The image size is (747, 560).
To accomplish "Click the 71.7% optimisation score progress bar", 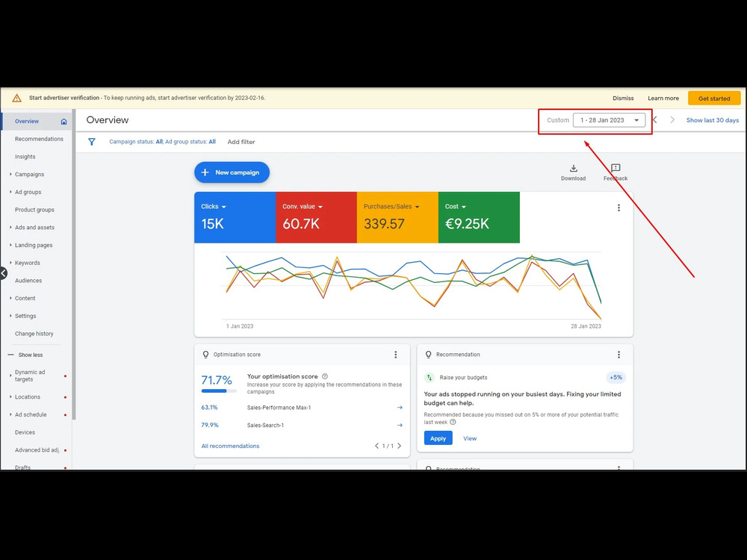I will [219, 391].
